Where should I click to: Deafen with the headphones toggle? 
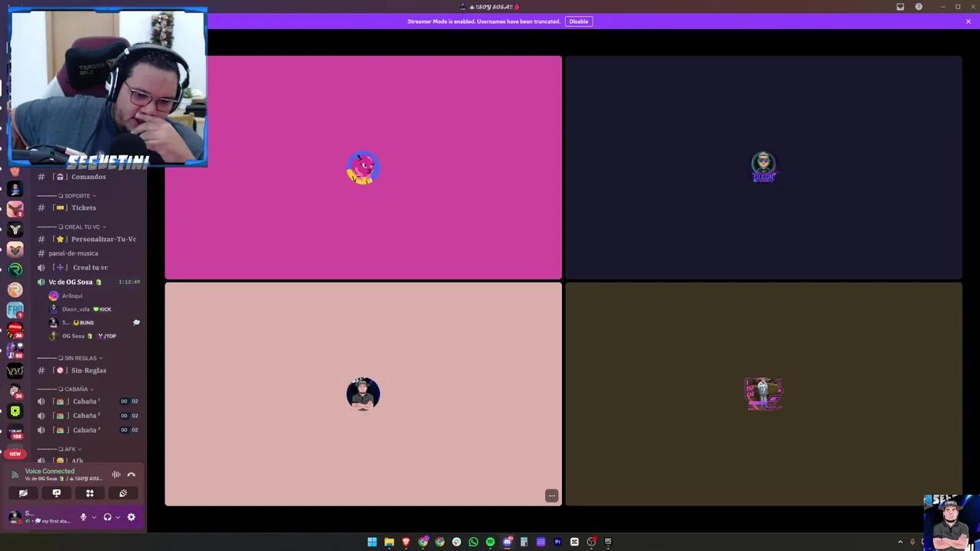coord(107,517)
